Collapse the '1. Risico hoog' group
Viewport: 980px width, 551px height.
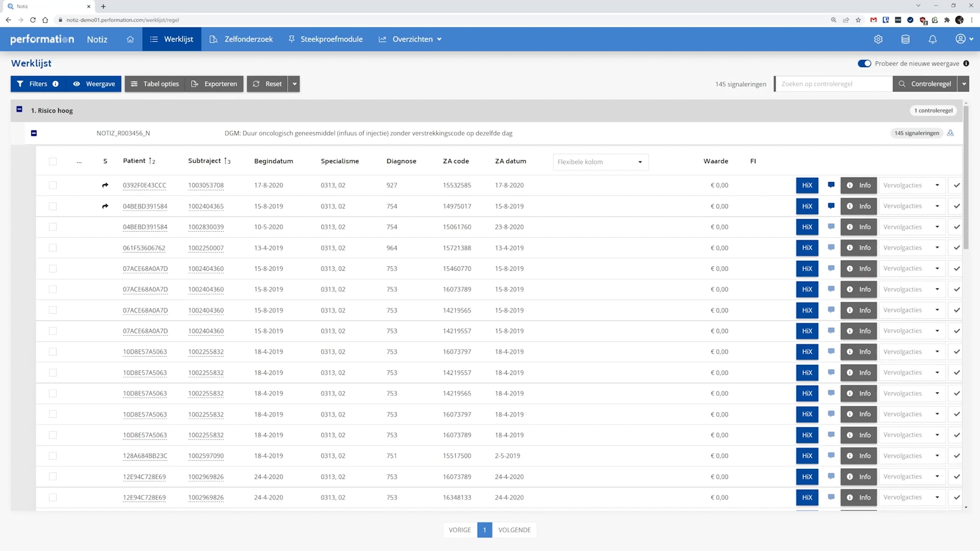[x=19, y=109]
